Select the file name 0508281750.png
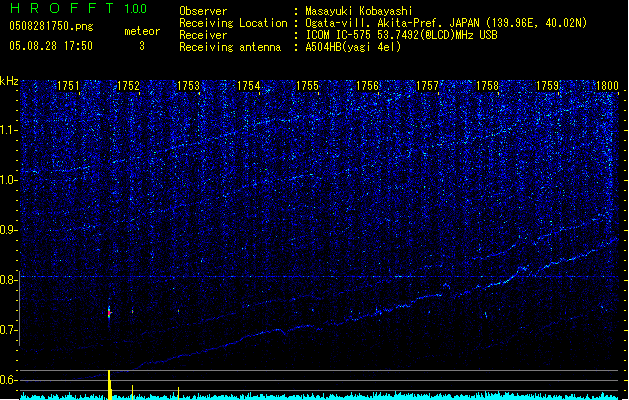Viewport: 629px width, 400px height. pos(51,27)
